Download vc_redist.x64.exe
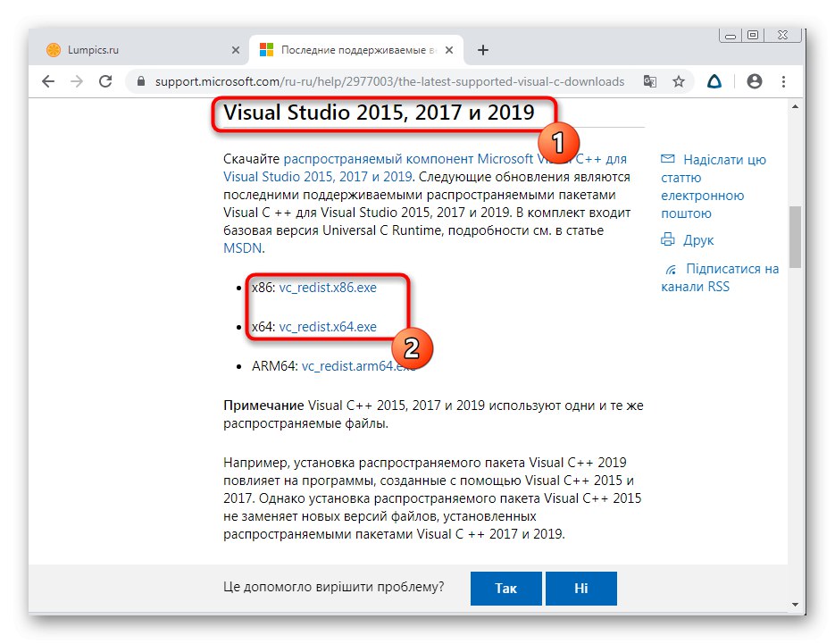Screen dimensions: 835x644 pyautogui.click(x=328, y=327)
